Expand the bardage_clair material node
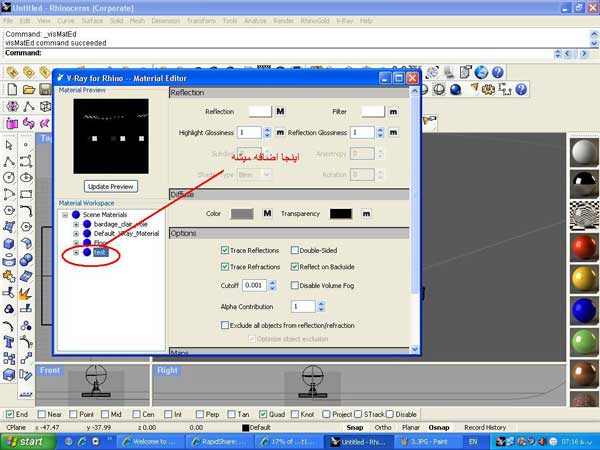Screen dimensions: 600x450 coord(76,224)
